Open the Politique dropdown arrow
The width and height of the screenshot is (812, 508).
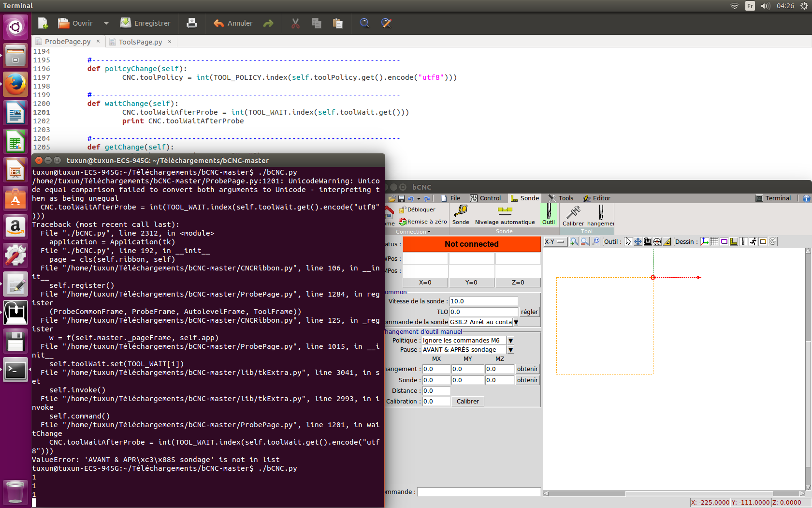coord(510,341)
